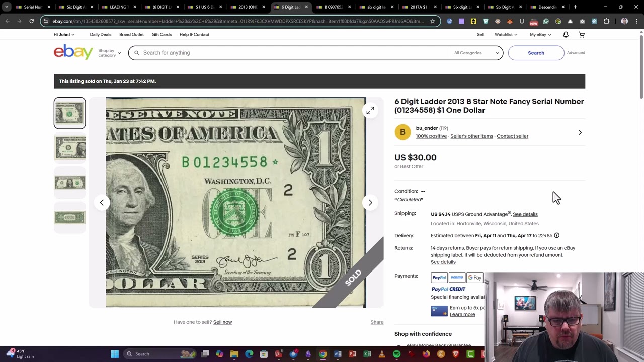Reload the page in browser
This screenshot has height=362, width=644.
pos(31,21)
